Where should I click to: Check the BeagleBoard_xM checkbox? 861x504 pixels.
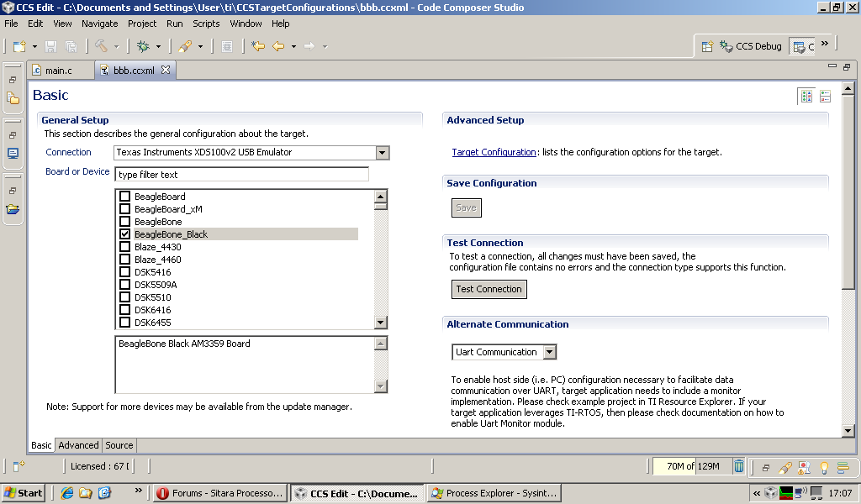pyautogui.click(x=124, y=209)
